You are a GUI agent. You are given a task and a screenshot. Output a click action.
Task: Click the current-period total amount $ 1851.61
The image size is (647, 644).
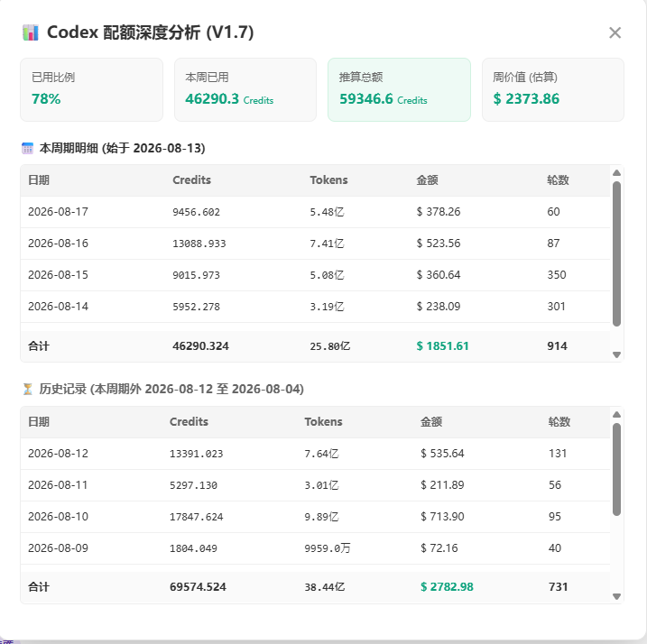(442, 346)
